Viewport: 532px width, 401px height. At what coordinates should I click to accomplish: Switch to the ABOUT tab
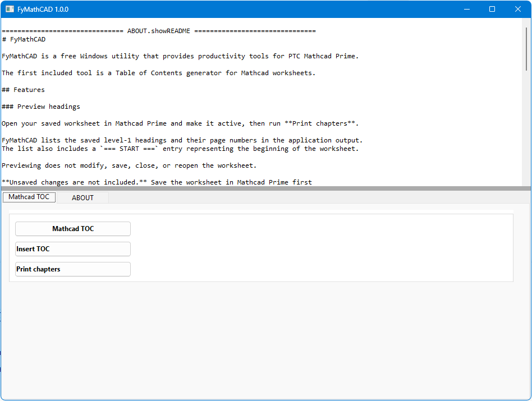[x=83, y=197]
